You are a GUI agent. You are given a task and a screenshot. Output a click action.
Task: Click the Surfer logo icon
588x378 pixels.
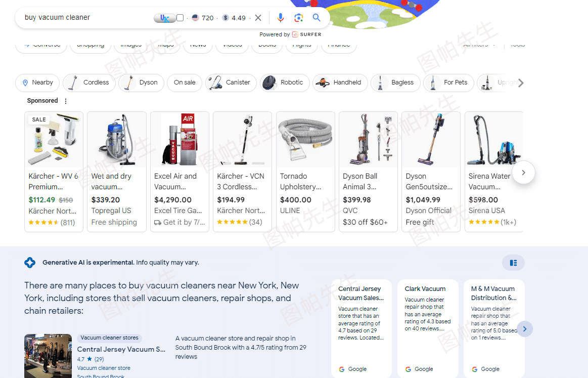[x=295, y=34]
